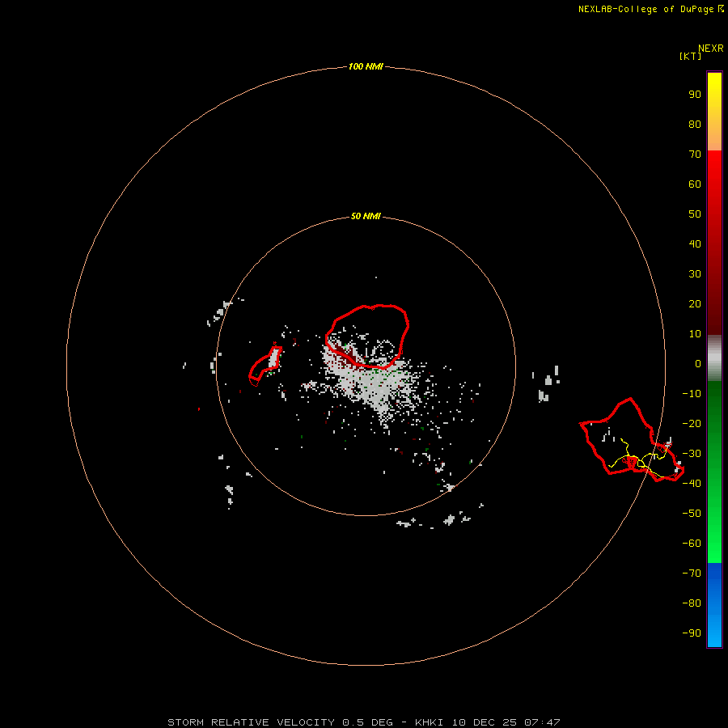The width and height of the screenshot is (728, 728).
Task: Click the -60 value on velocity scale
Action: [692, 544]
